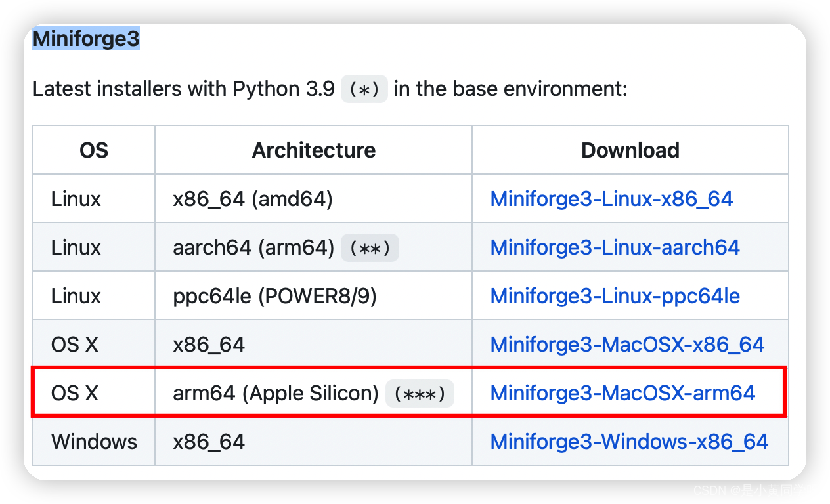This screenshot has width=830, height=504.
Task: Download Miniforge3-Linux-ppc64le installer
Action: [615, 296]
